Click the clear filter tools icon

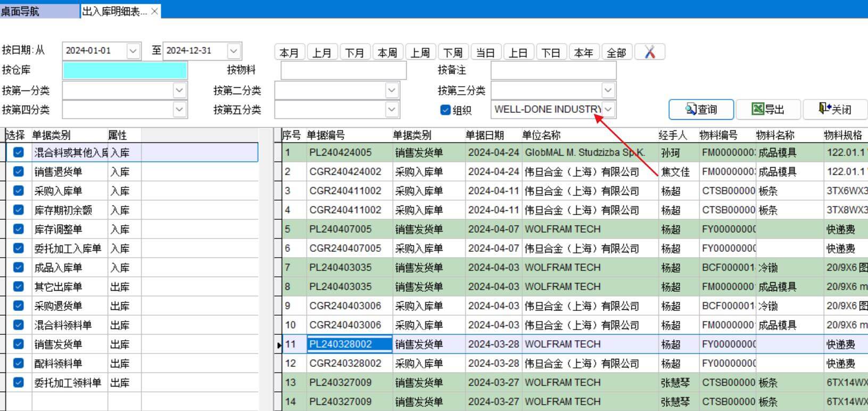[x=649, y=52]
